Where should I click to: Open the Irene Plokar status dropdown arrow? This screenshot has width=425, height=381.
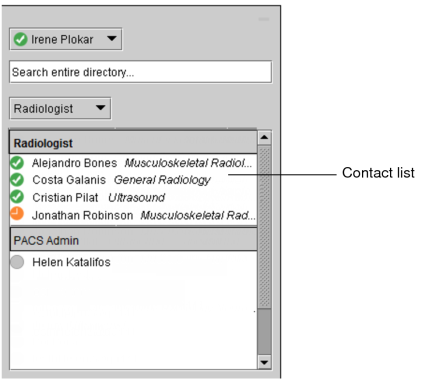[112, 39]
